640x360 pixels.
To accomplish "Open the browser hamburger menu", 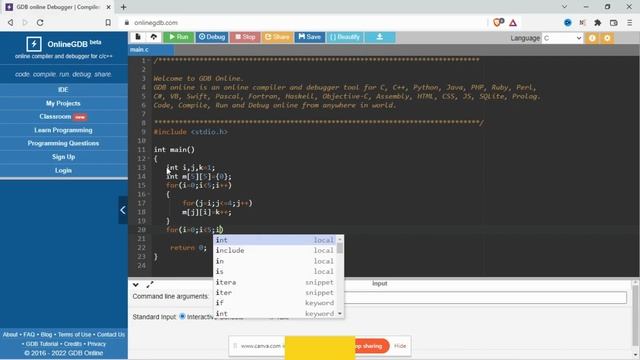I will (x=630, y=23).
